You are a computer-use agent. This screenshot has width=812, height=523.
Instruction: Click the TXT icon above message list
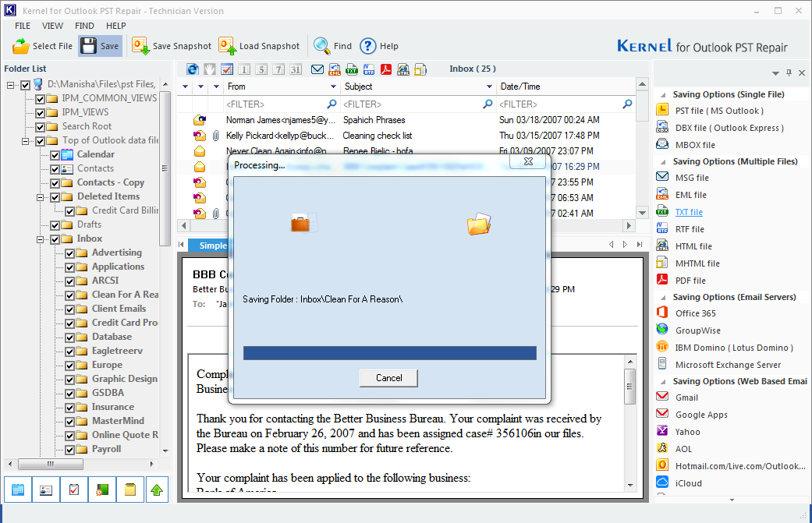click(x=352, y=69)
